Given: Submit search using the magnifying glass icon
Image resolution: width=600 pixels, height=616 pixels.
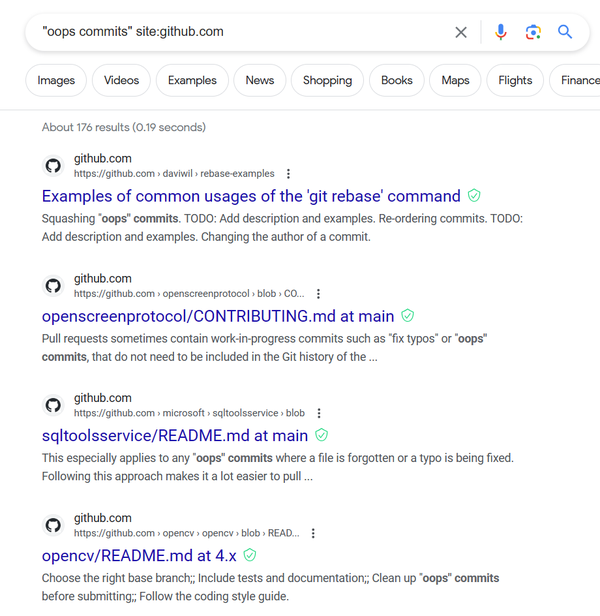Looking at the screenshot, I should coord(565,32).
